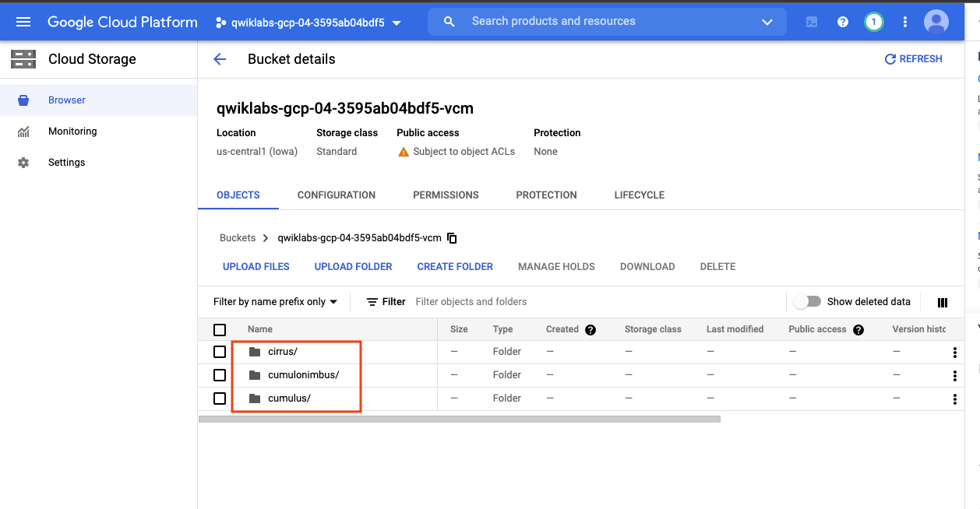This screenshot has width=980, height=509.
Task: Click the Created column help icon
Action: point(590,330)
